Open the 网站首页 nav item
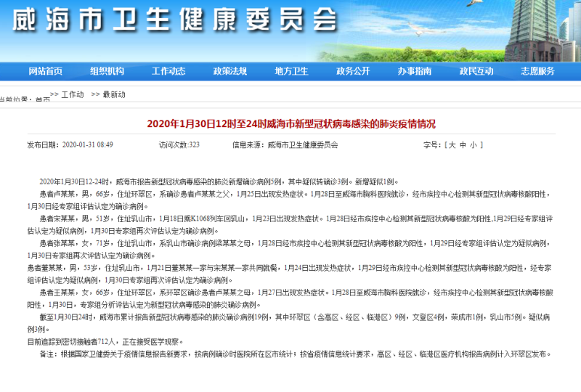Viewport: 581px width, 392px height. [x=46, y=71]
